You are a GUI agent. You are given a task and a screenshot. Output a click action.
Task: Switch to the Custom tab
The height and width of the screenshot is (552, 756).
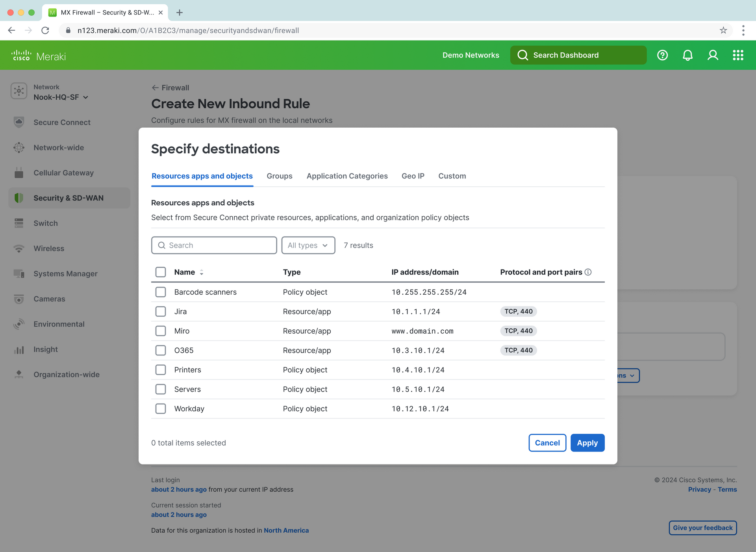point(452,176)
